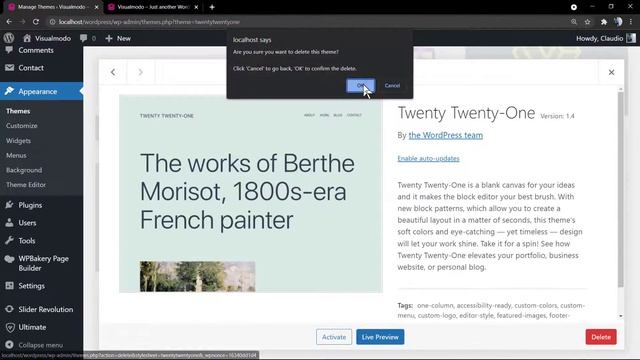The image size is (640, 360).
Task: Open WPBakery Page Builder menu
Action: point(43,263)
